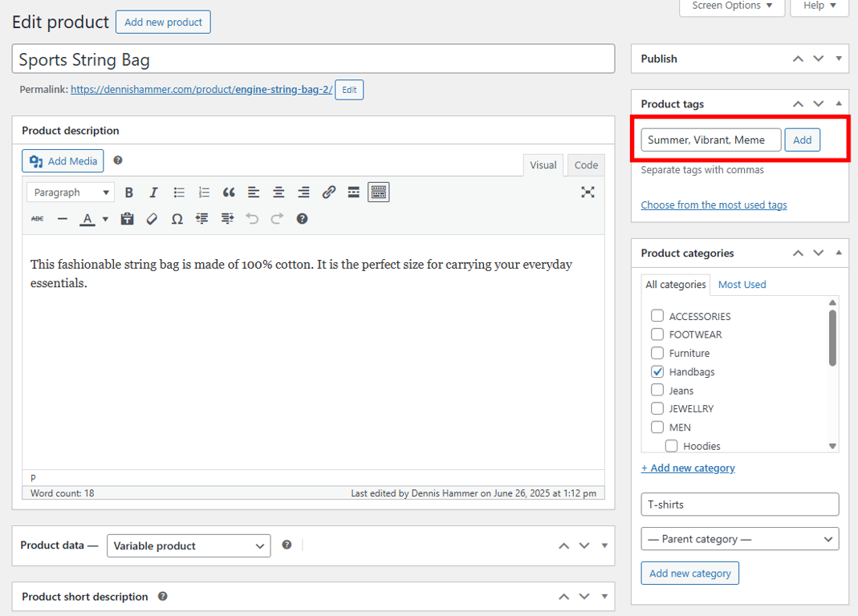This screenshot has width=858, height=616.
Task: Choose from the most used tags
Action: [713, 205]
